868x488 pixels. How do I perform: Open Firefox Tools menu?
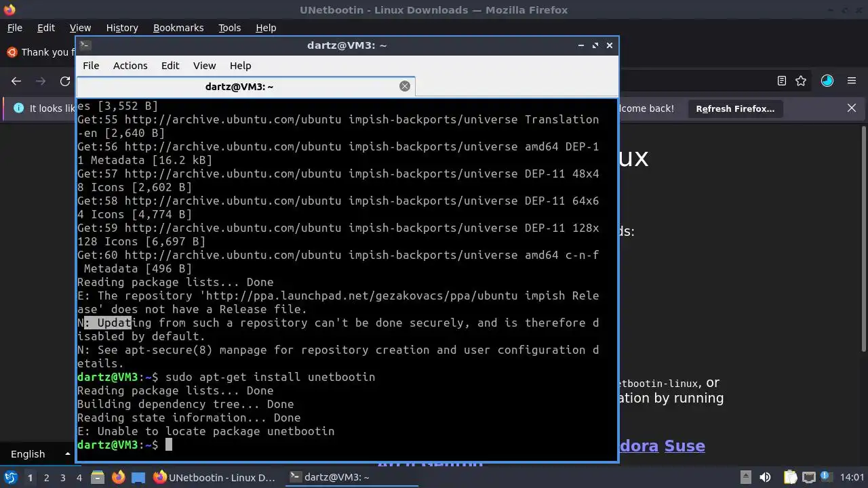[229, 28]
